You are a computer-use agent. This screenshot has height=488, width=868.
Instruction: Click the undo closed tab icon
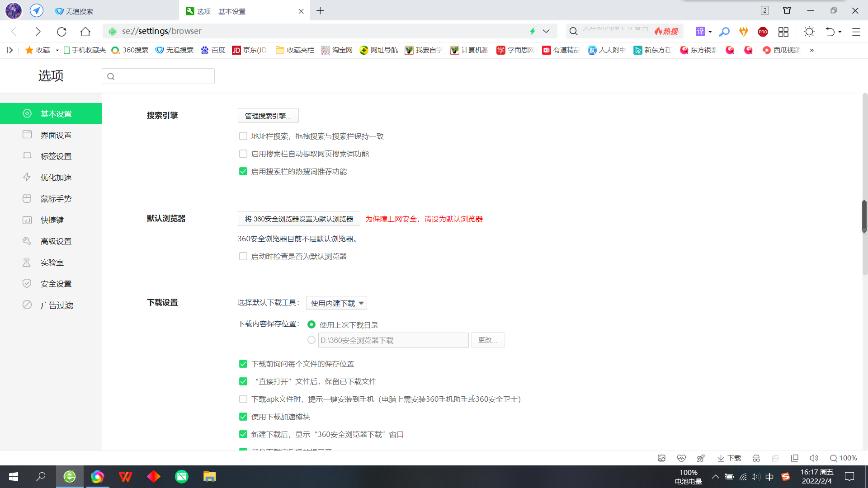(830, 32)
